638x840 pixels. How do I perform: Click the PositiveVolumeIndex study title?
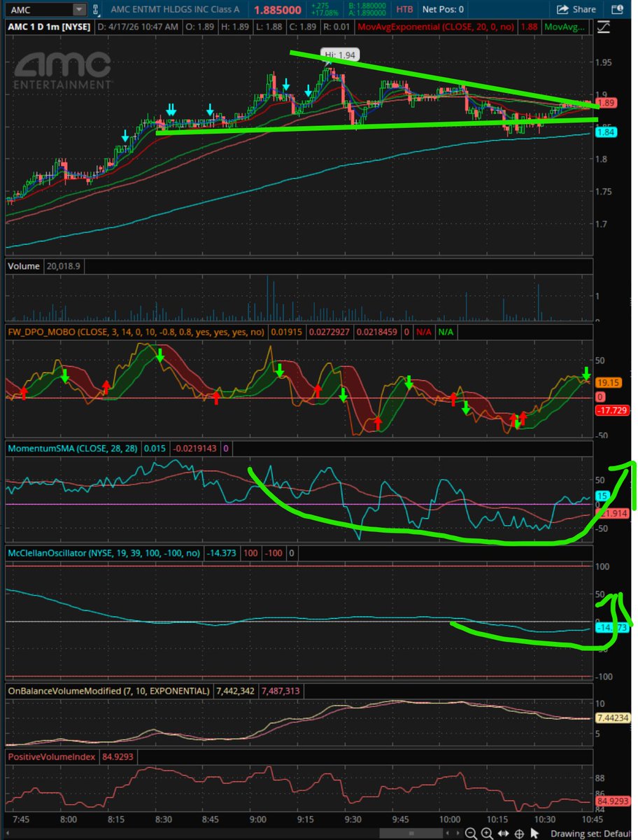(52, 756)
